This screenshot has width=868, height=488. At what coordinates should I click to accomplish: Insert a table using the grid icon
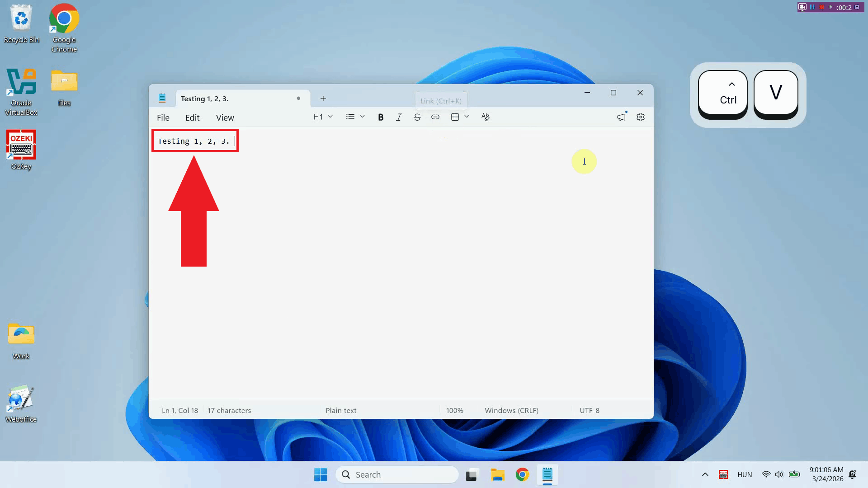coord(455,117)
